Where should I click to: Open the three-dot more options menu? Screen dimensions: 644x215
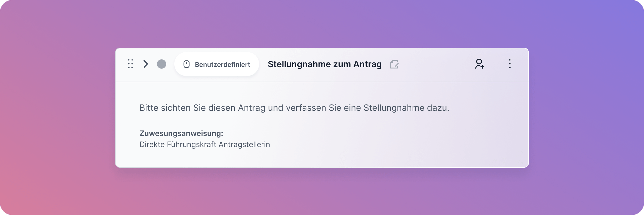point(510,64)
